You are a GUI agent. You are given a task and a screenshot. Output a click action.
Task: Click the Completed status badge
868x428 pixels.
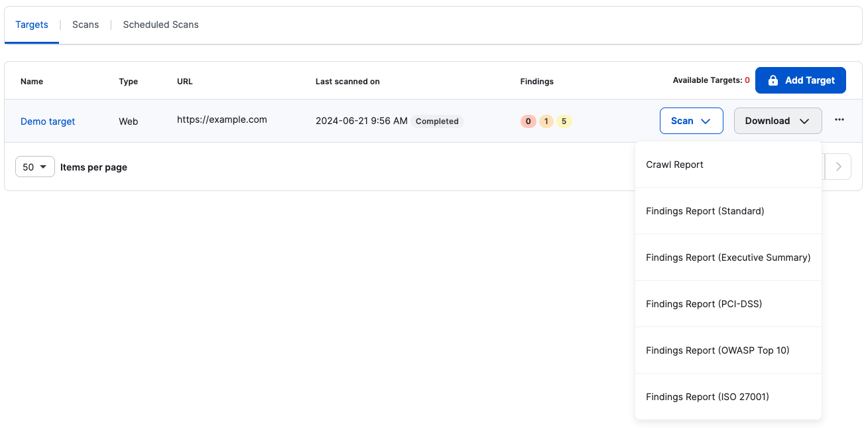point(437,121)
